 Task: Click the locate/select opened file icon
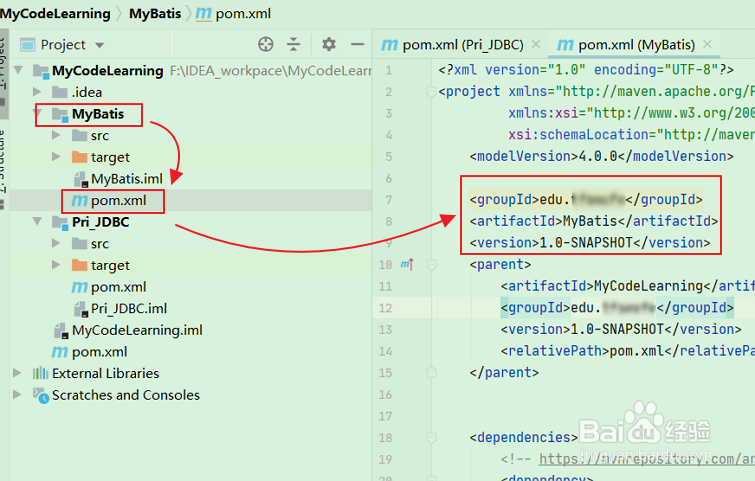(x=265, y=44)
